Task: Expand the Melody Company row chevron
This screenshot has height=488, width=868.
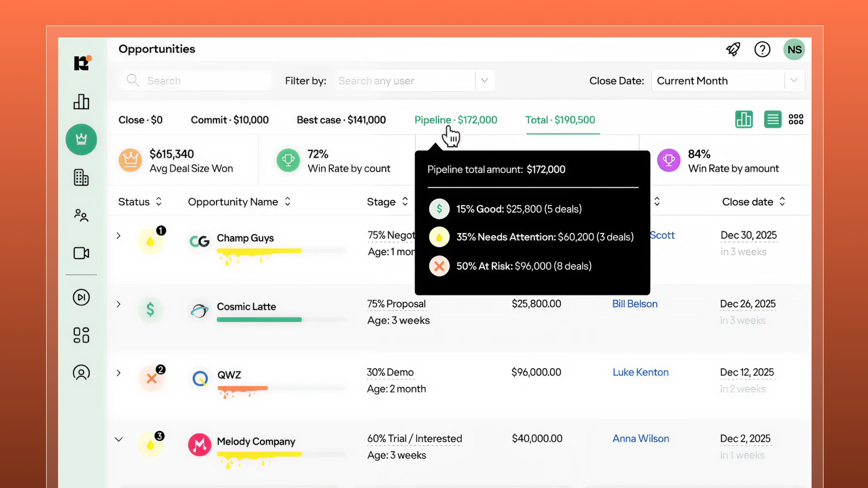Action: pos(118,439)
